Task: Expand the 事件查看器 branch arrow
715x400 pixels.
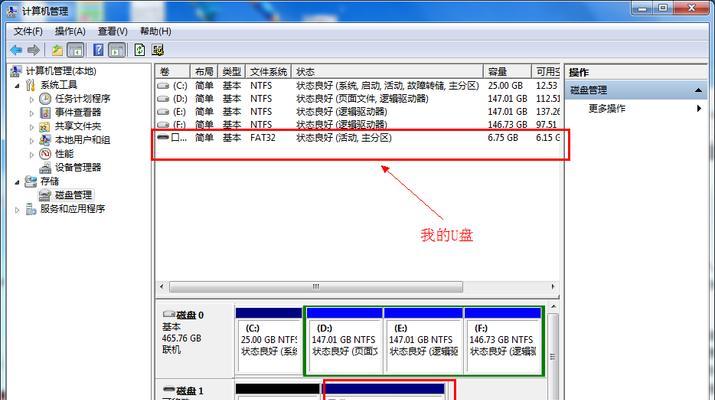Action: click(x=31, y=113)
